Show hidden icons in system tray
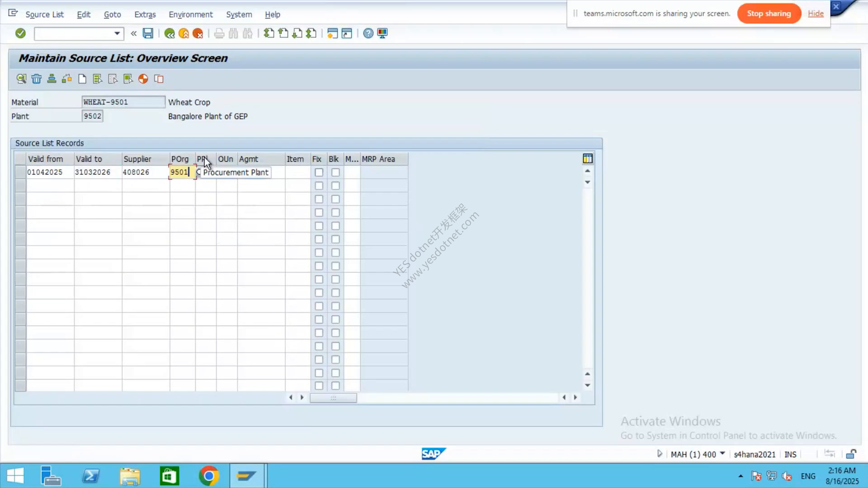The image size is (868, 488). tap(741, 476)
